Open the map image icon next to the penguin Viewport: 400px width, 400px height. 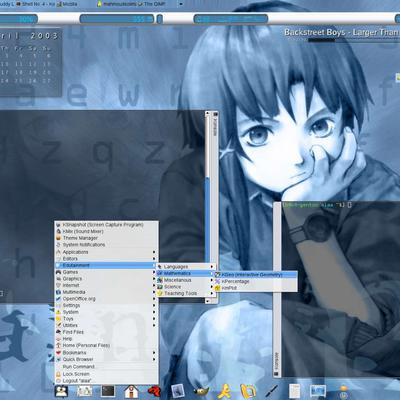coord(84,391)
